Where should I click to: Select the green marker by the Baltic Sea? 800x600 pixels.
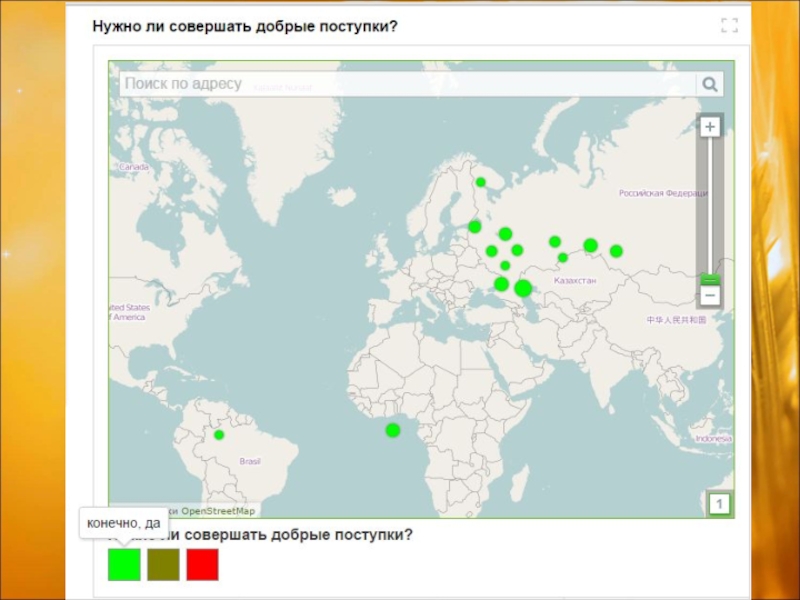click(475, 227)
